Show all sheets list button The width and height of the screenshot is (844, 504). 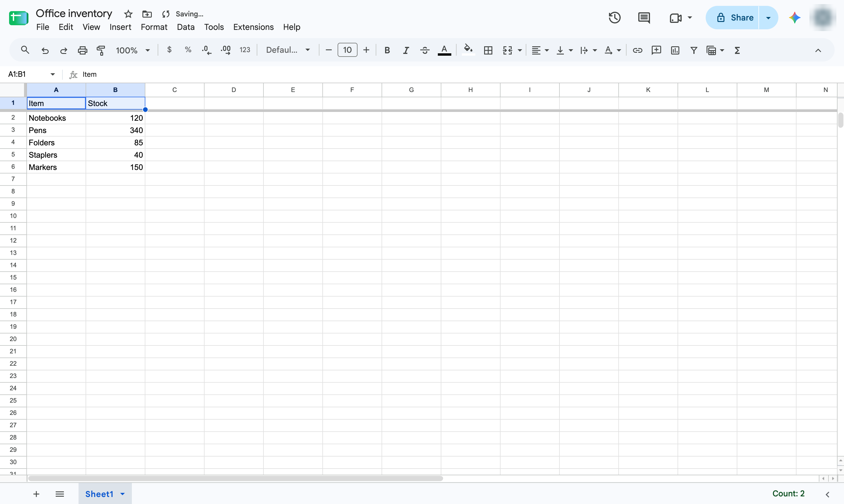tap(60, 494)
